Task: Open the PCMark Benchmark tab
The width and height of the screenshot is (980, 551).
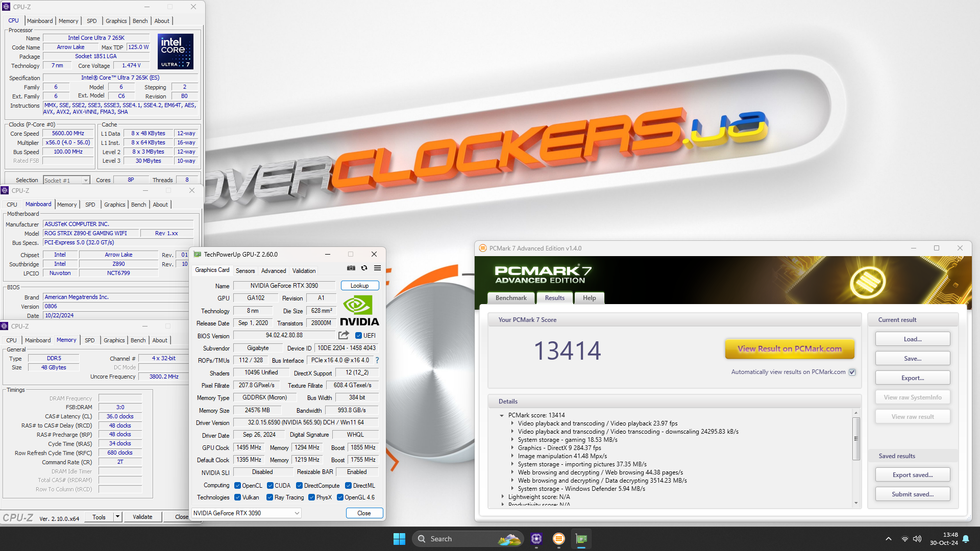Action: 511,298
